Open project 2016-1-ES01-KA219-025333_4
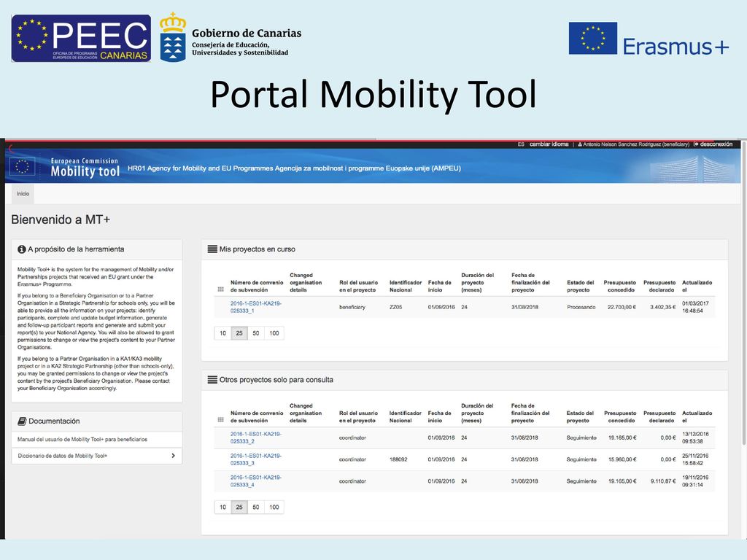This screenshot has width=747, height=560. point(256,481)
